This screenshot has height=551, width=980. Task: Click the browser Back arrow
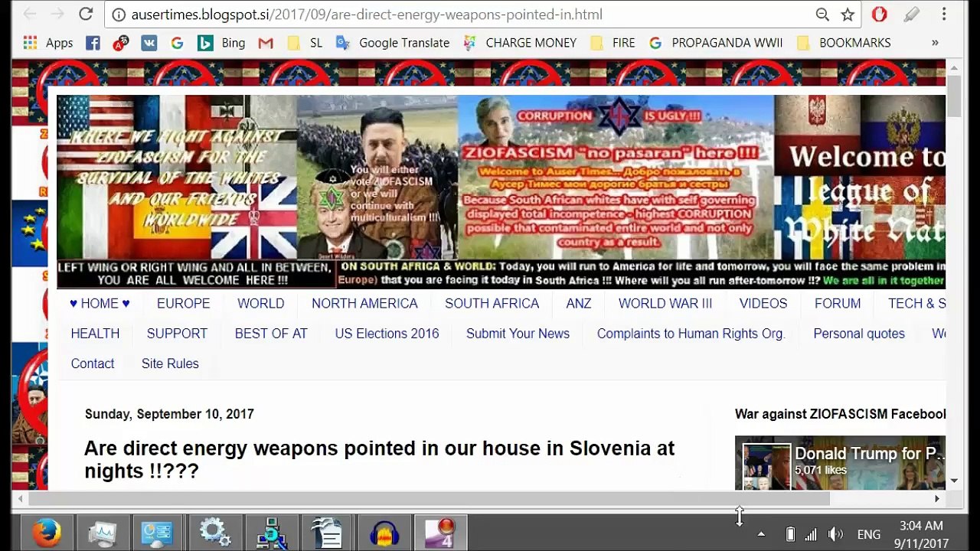pos(30,15)
